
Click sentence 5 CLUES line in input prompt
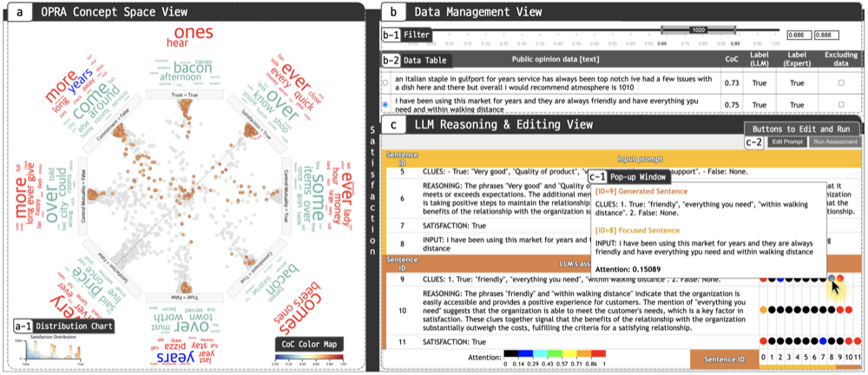coord(584,172)
